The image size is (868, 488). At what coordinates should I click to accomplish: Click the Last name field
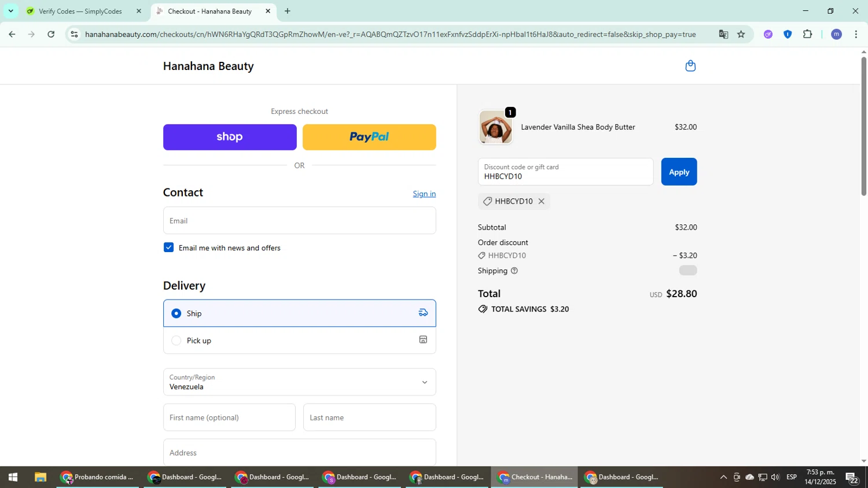point(369,417)
